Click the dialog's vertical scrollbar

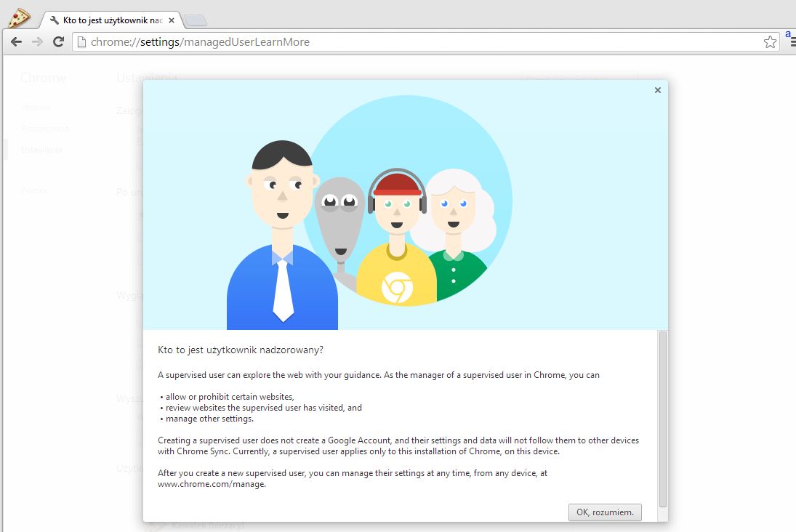tap(662, 419)
